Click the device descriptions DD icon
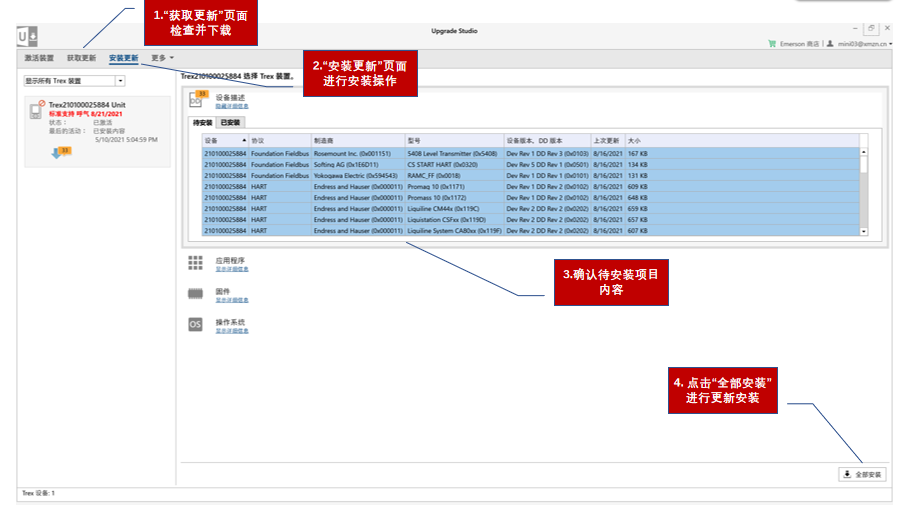Viewport: 924px width, 512px height. [196, 100]
